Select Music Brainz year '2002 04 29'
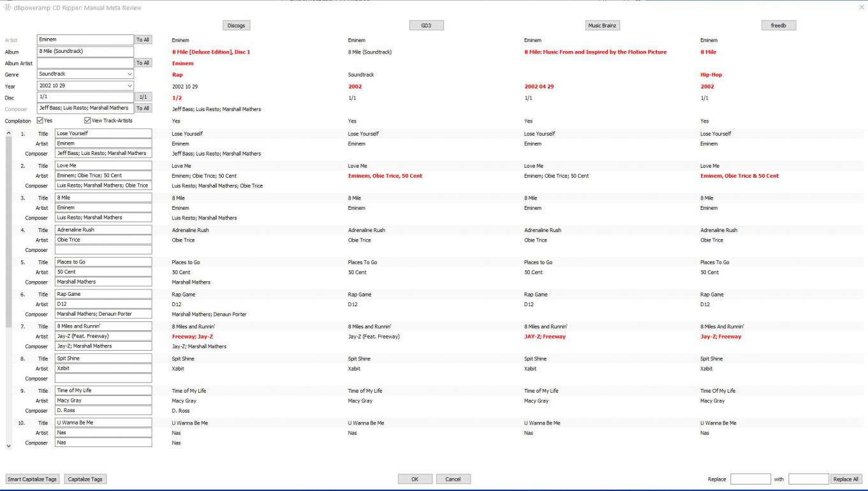This screenshot has width=868, height=491. [539, 86]
